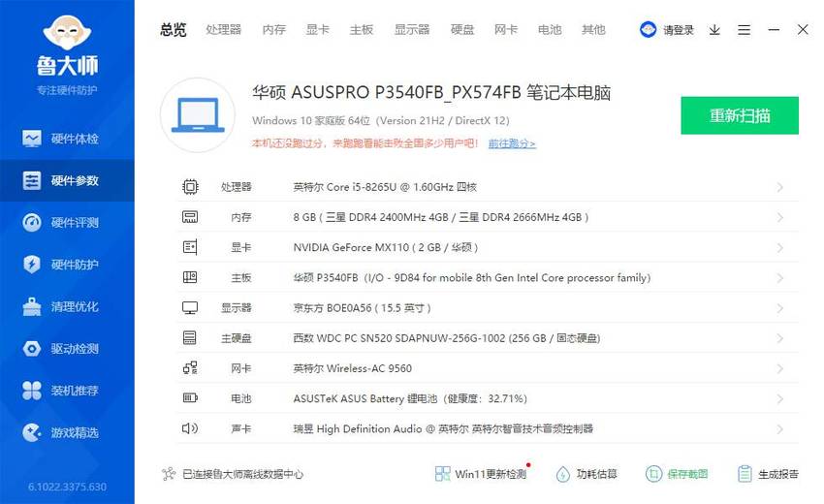
Task: Click the 处理器 CPU chip icon
Action: [x=190, y=187]
